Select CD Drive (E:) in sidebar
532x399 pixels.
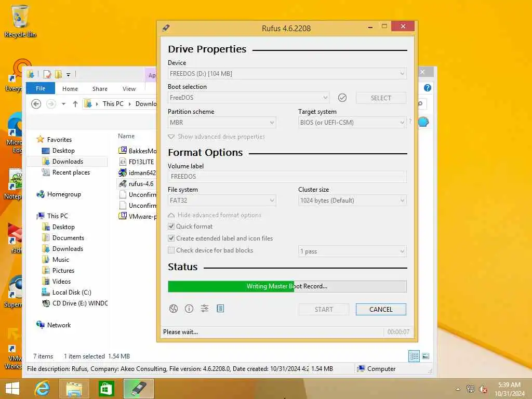pos(80,303)
